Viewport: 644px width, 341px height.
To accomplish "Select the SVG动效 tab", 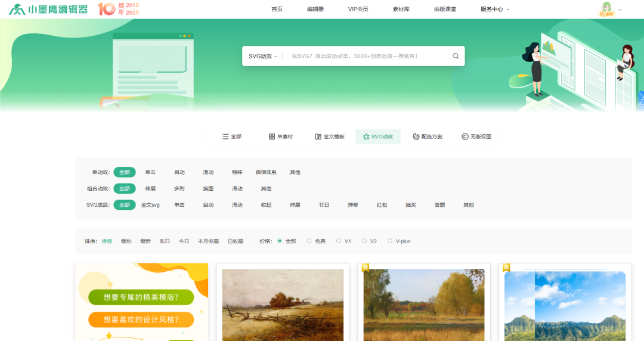I will 378,137.
